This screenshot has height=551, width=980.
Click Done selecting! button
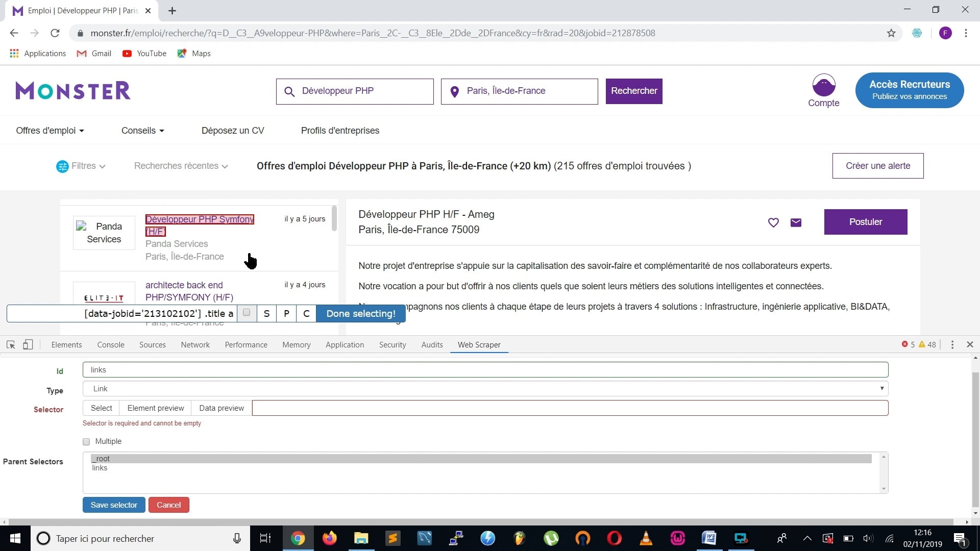coord(361,314)
